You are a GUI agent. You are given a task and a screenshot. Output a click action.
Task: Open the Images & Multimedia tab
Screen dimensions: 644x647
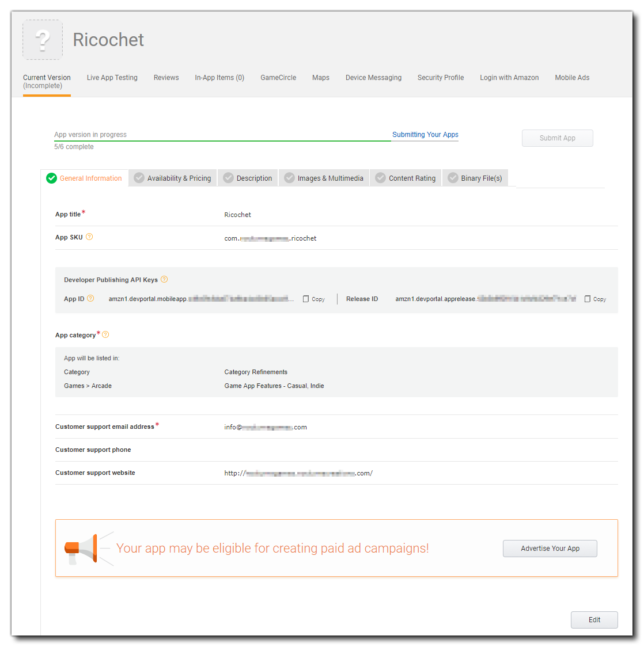324,178
